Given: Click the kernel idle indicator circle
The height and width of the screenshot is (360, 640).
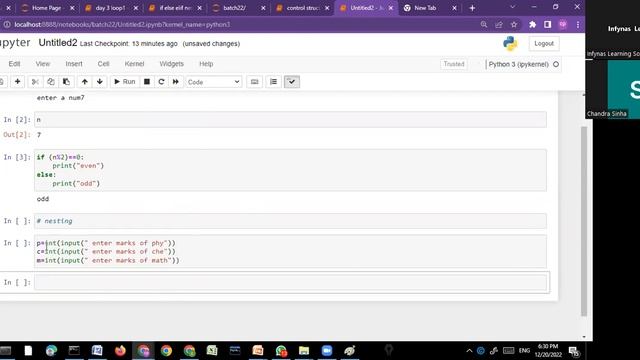Looking at the screenshot, I should 556,64.
